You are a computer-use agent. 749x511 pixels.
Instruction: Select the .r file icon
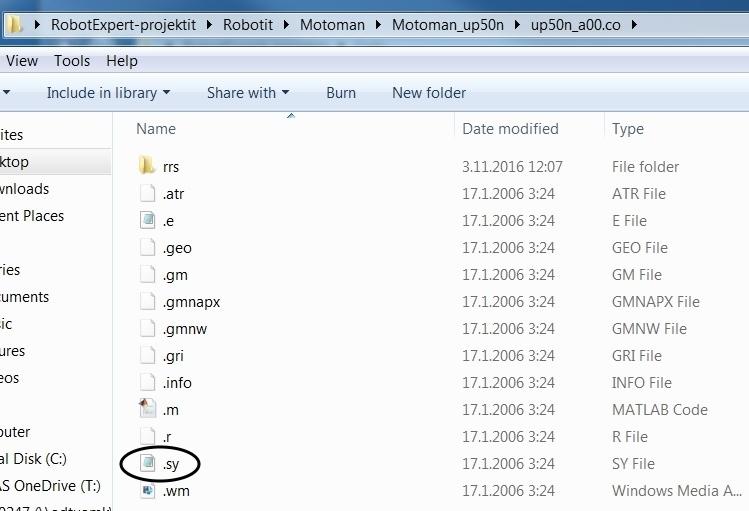[x=147, y=436]
